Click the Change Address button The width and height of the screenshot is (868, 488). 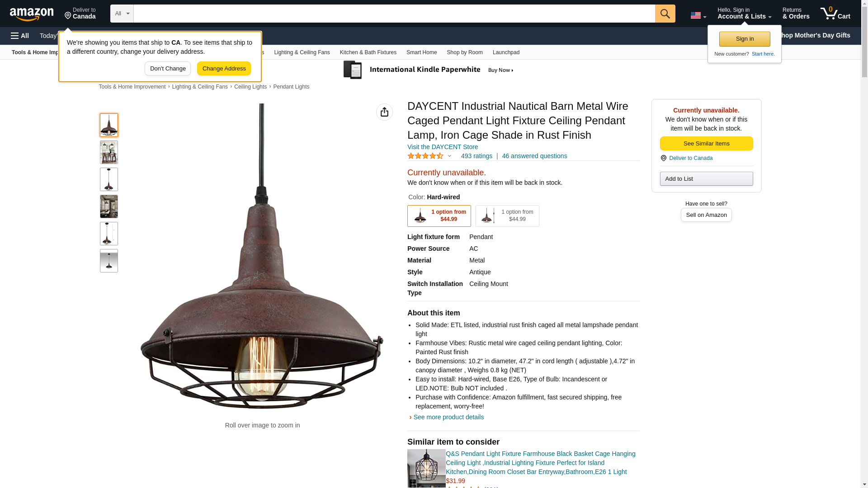pyautogui.click(x=224, y=69)
